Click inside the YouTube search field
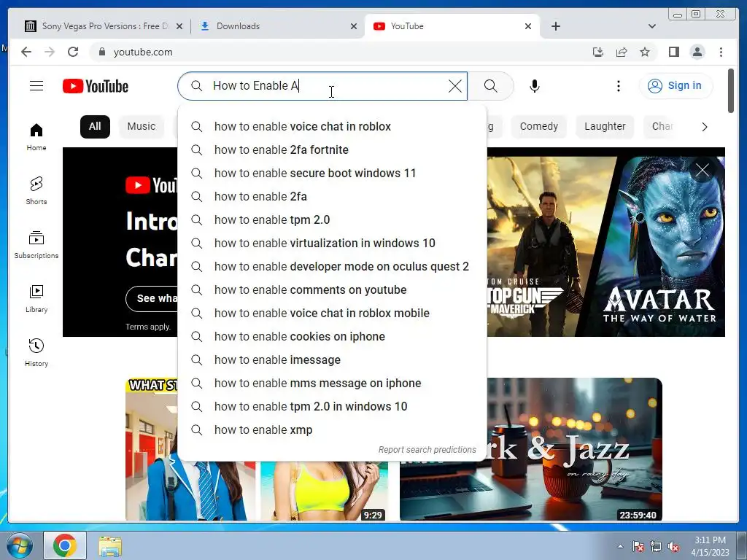Screen dimensions: 747x560 [x=324, y=86]
